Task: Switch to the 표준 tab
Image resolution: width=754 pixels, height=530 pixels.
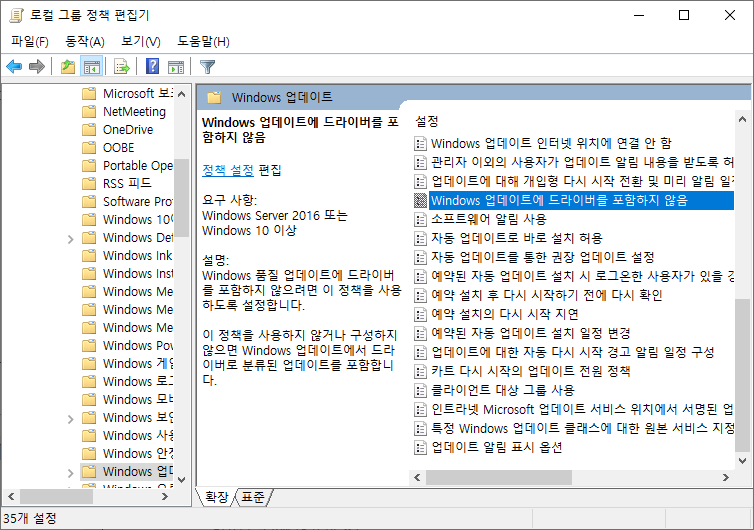Action: [x=253, y=497]
